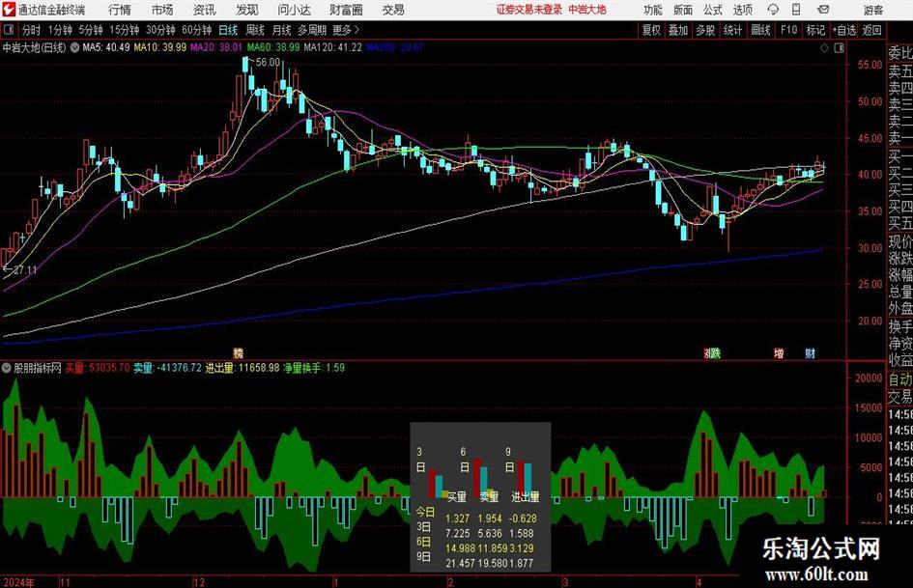
Task: Open the 交易 menu
Action: [393, 10]
